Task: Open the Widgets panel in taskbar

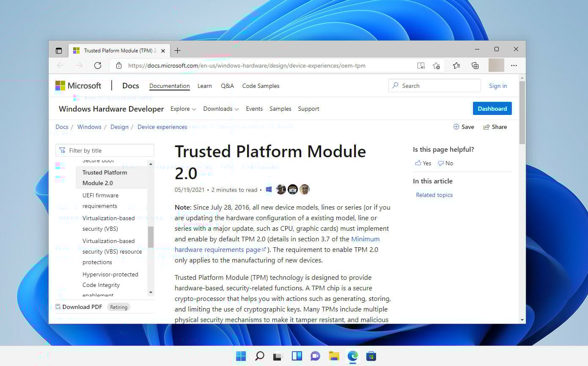Action: click(x=297, y=356)
